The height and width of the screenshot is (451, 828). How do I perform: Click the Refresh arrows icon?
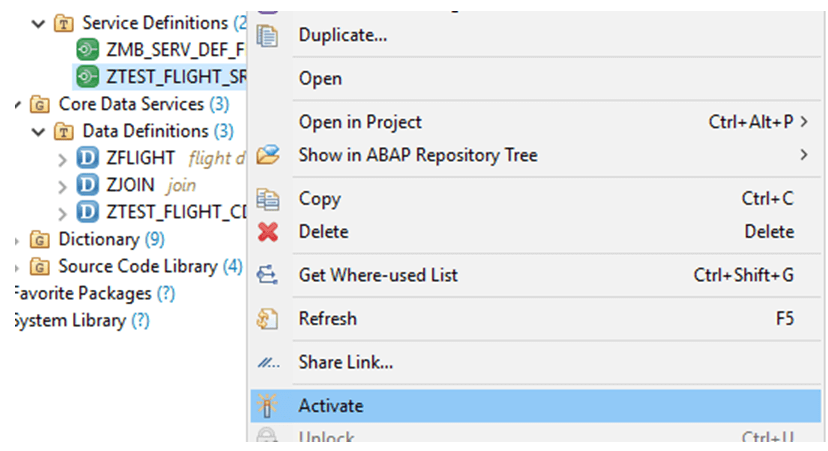268,319
